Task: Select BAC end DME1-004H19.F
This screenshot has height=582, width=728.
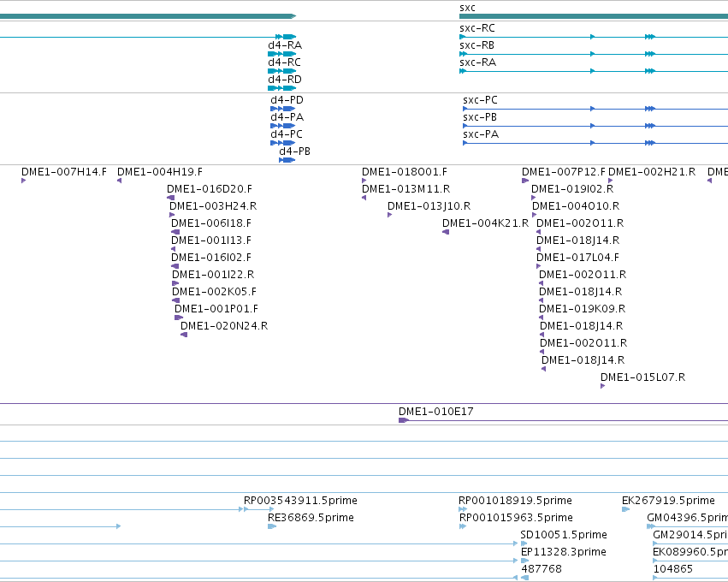Action: coord(160,172)
